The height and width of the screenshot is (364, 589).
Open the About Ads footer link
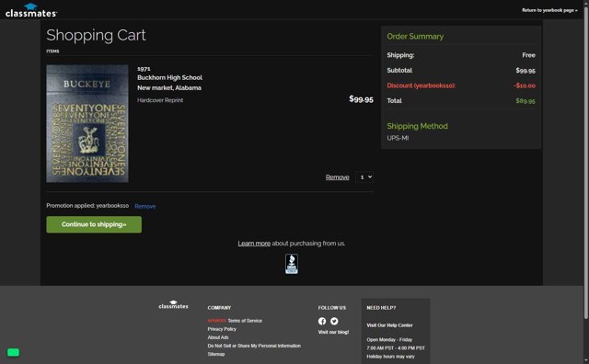(218, 337)
